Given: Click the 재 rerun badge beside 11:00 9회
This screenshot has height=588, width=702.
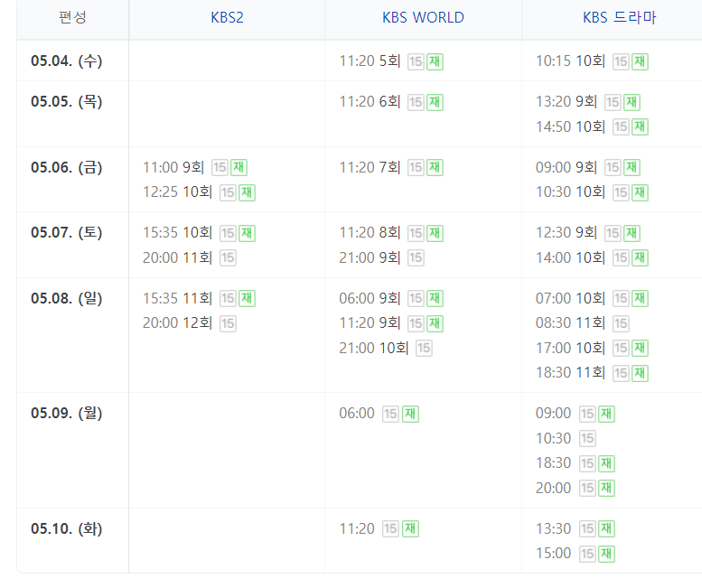Looking at the screenshot, I should point(239,168).
